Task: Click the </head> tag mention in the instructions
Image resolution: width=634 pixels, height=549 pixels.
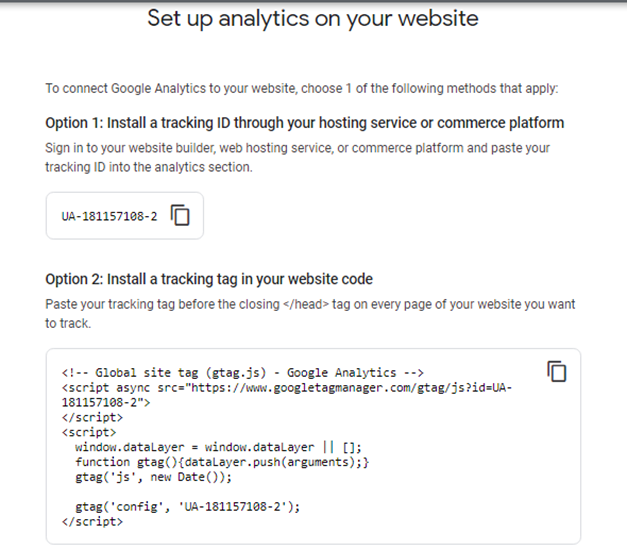Action: pyautogui.click(x=306, y=304)
